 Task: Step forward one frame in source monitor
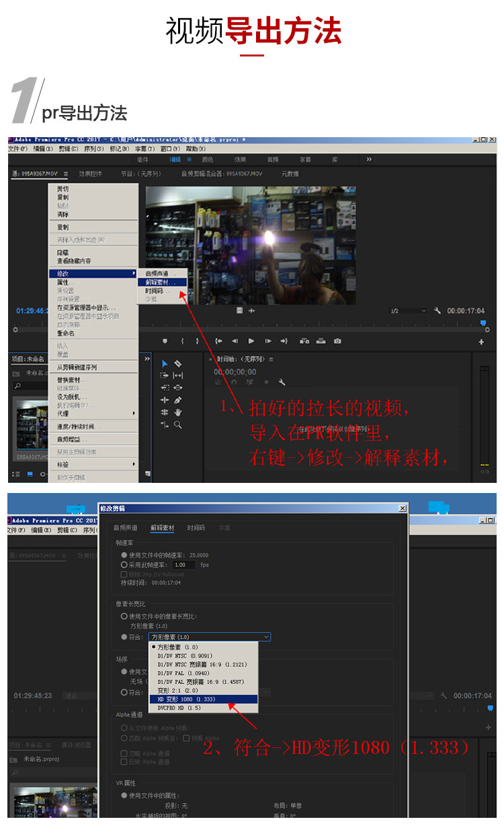tap(268, 341)
